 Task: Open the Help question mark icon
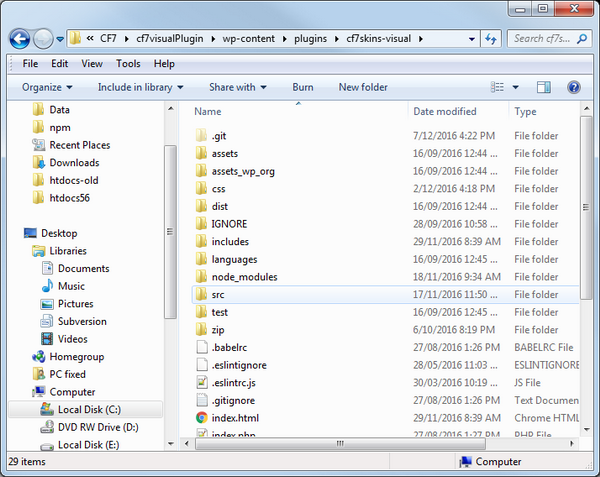tap(574, 87)
